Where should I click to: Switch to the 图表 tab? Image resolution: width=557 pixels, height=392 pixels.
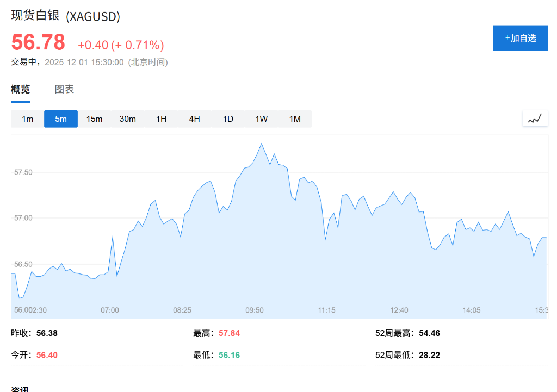point(65,89)
